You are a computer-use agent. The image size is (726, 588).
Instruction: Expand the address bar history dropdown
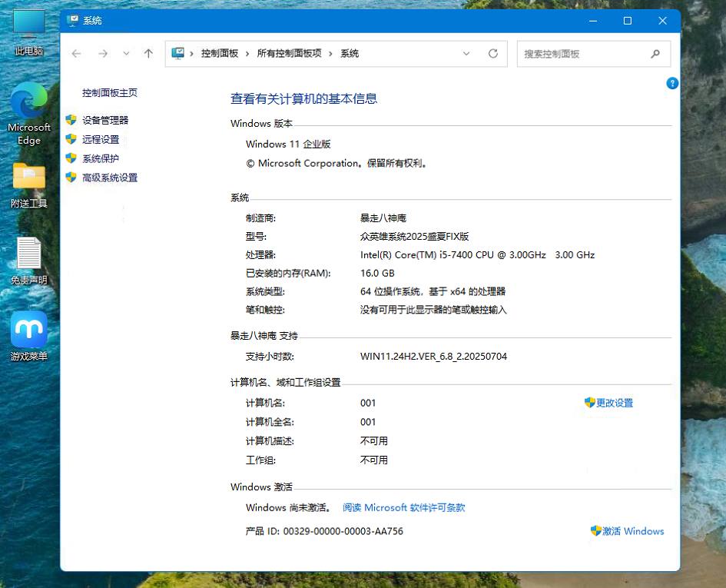coord(466,54)
